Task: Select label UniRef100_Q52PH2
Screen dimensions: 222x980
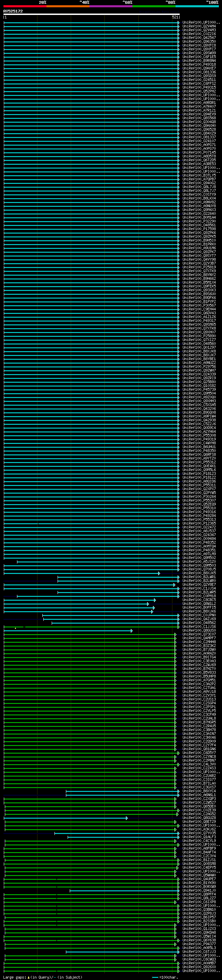Action: pos(199,91)
